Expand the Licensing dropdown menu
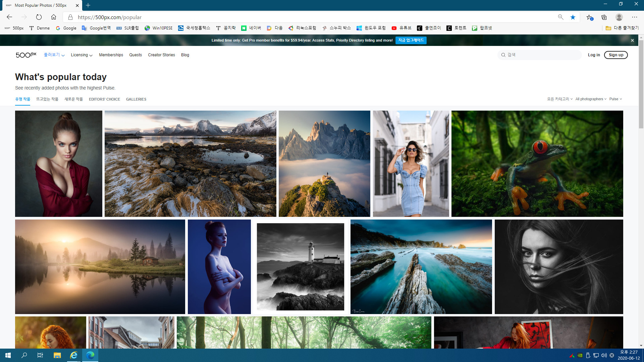Screen dimensions: 644x362 (82, 55)
